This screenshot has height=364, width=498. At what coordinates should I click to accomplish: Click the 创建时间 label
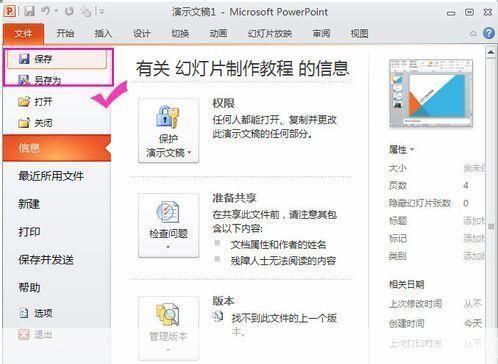407,323
